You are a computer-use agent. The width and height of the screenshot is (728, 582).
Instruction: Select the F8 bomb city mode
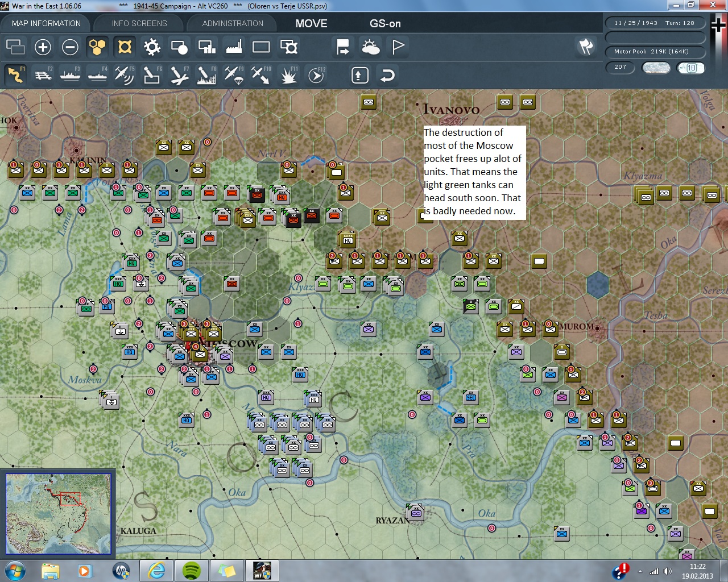[x=206, y=75]
